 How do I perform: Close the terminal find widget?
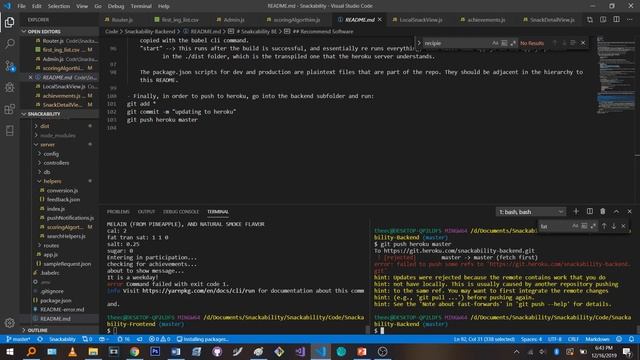pyautogui.click(x=623, y=226)
